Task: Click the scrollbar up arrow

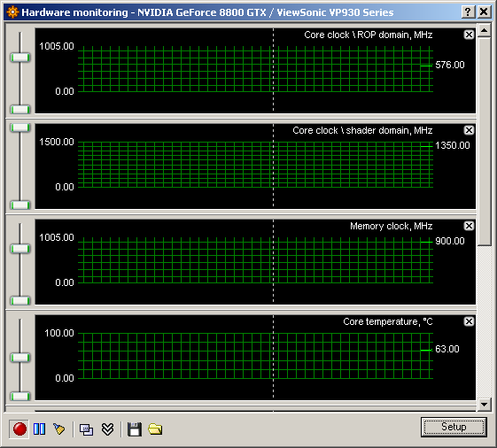Action: point(485,30)
